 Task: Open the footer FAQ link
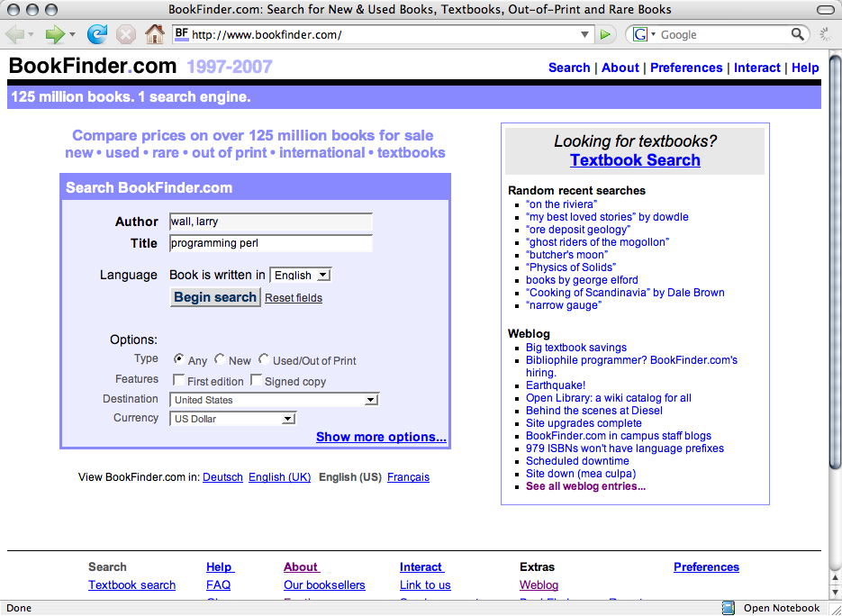(x=218, y=584)
